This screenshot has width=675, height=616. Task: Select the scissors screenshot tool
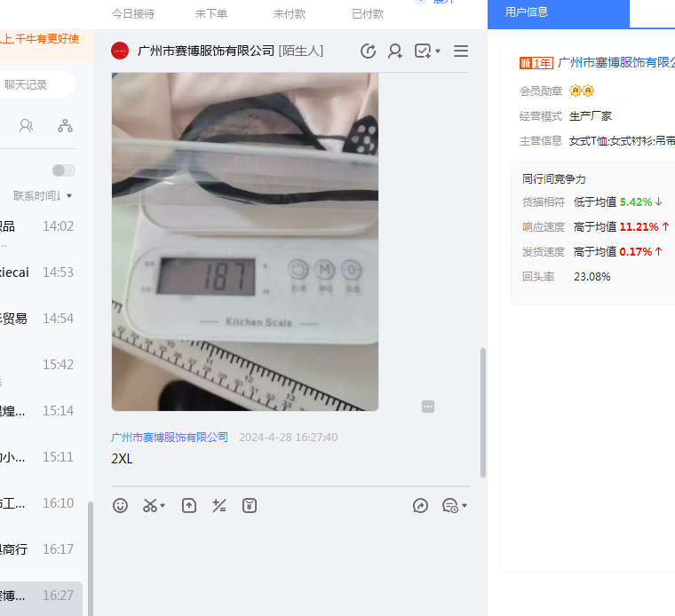[x=150, y=505]
